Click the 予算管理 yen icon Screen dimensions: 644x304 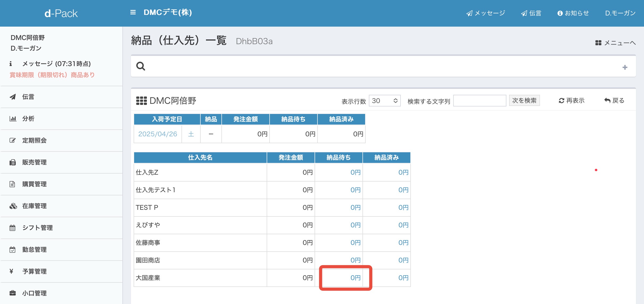pos(11,271)
